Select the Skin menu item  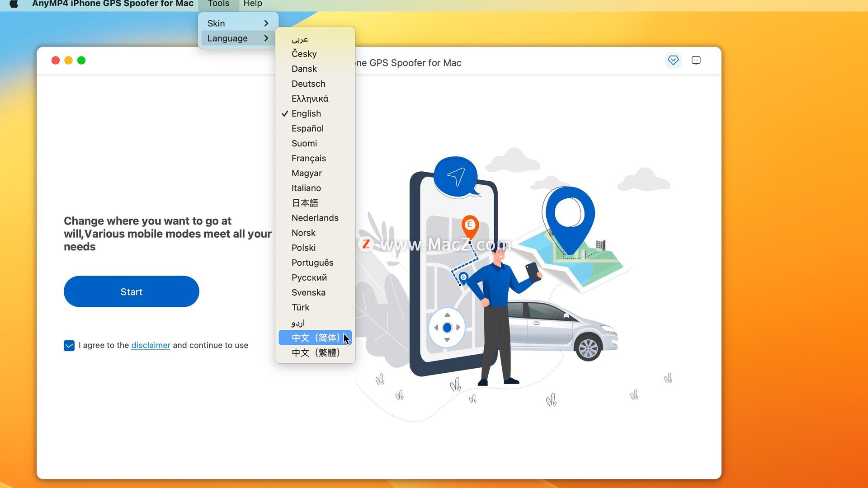click(x=238, y=23)
